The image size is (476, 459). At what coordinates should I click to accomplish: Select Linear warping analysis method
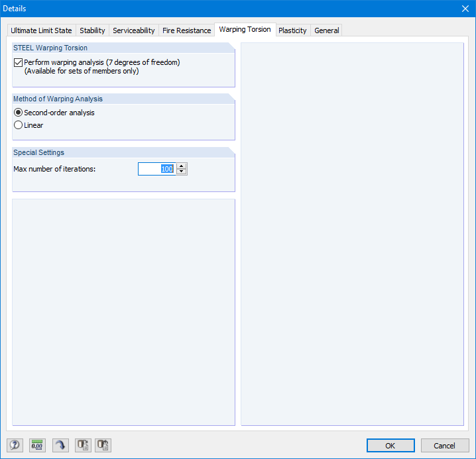[18, 125]
